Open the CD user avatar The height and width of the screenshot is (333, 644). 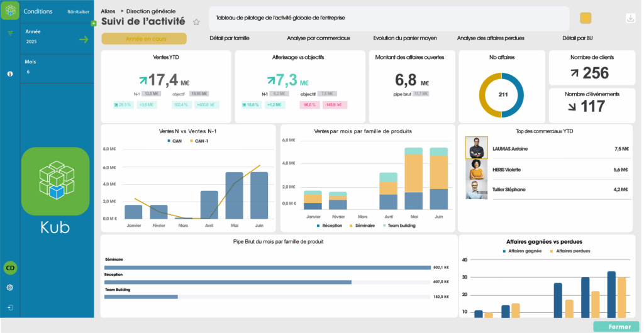10,268
